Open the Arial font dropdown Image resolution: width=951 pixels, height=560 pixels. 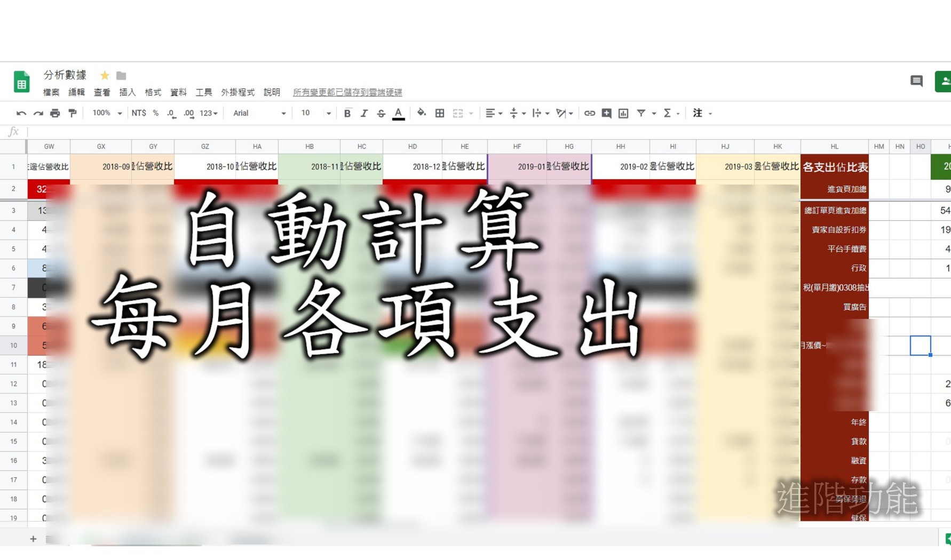click(258, 113)
